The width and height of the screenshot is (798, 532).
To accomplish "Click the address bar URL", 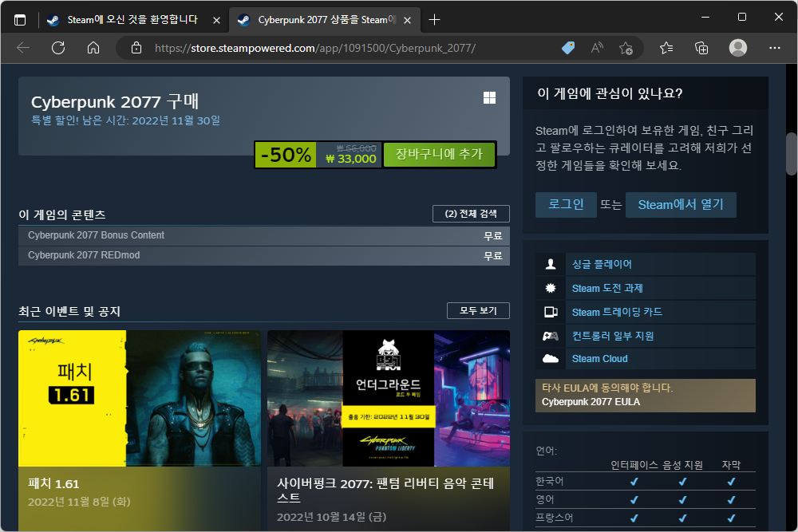I will coord(315,48).
